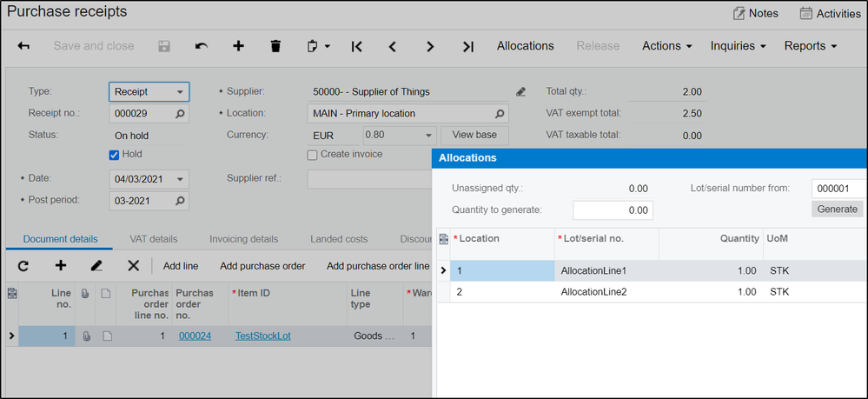868x399 pixels.
Task: Switch to the VAT details tab
Action: (152, 239)
